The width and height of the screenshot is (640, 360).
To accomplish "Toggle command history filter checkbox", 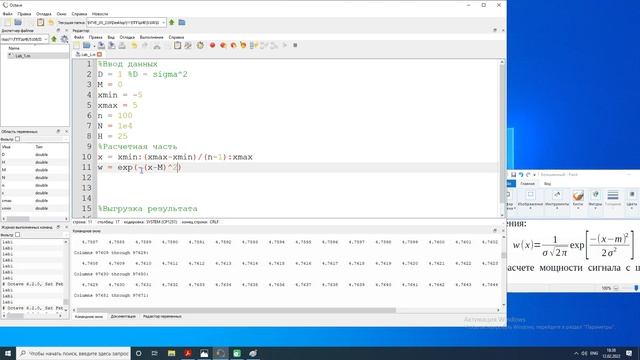I will click(x=18, y=235).
